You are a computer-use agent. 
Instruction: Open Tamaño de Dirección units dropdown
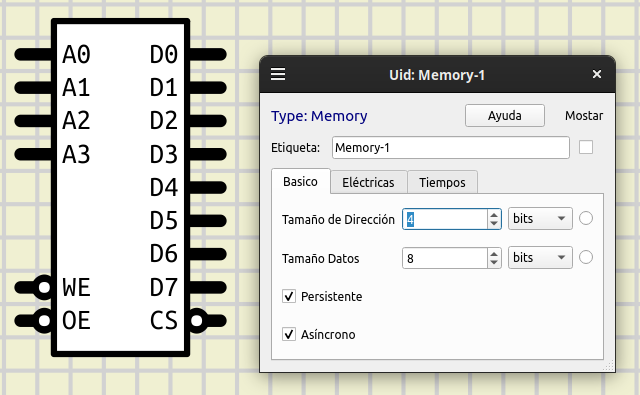coord(540,219)
